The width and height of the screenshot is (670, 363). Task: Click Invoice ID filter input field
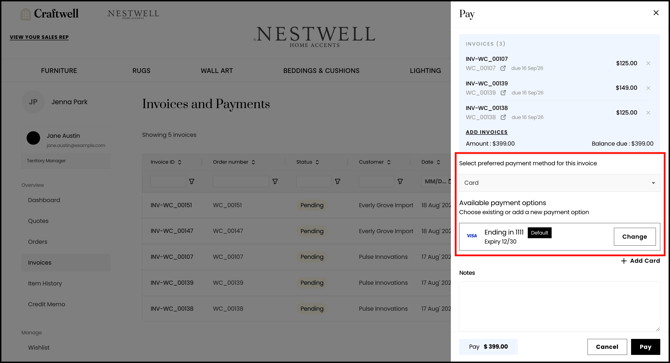[168, 182]
